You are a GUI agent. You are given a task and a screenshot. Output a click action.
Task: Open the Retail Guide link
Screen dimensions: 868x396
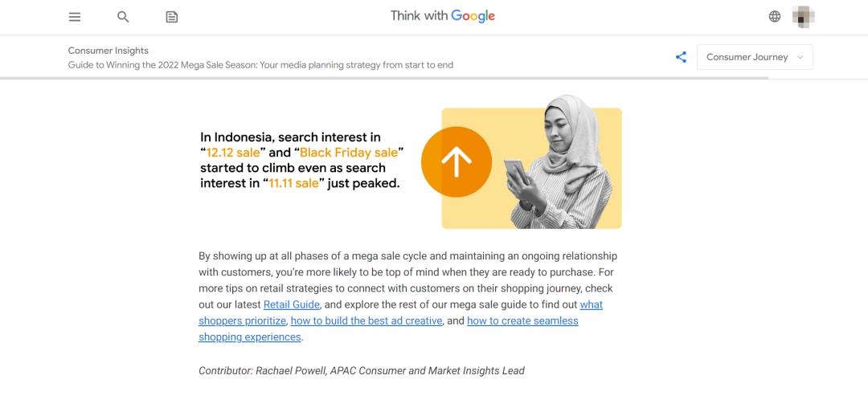point(292,305)
